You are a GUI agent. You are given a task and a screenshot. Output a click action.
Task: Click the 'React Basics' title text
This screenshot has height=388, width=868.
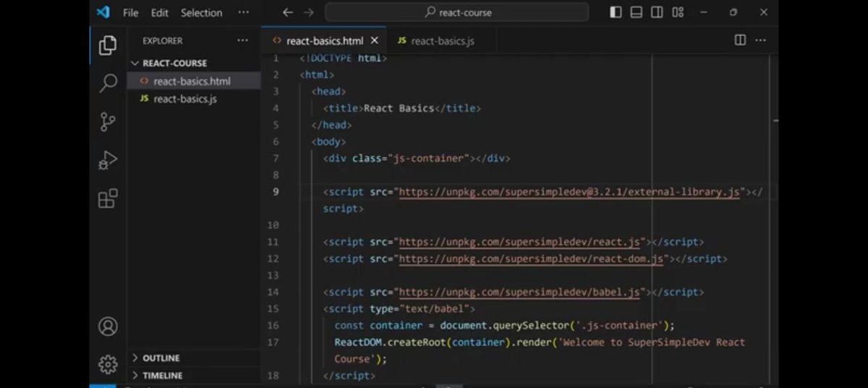tap(399, 109)
